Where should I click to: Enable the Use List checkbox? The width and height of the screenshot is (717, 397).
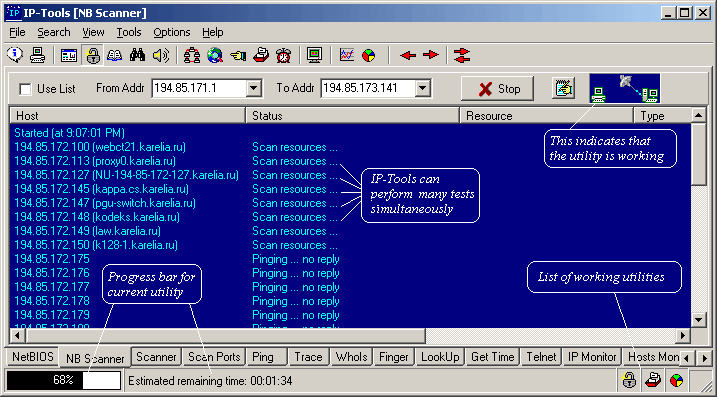pos(25,89)
